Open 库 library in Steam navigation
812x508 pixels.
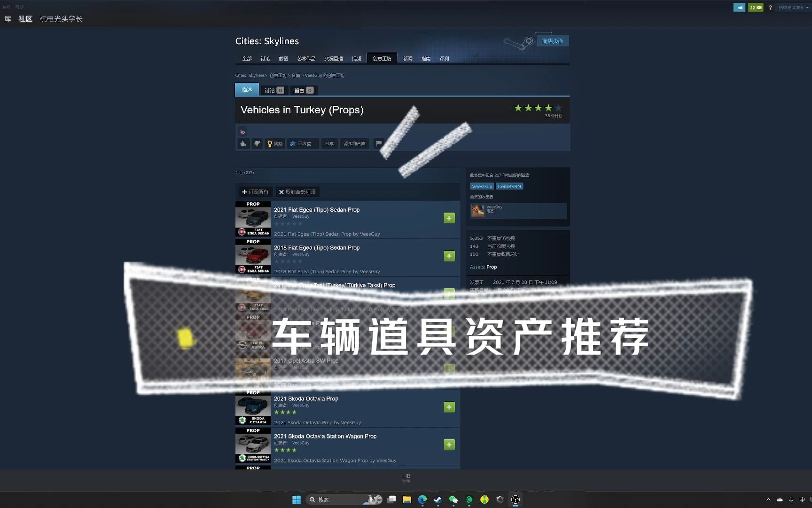(x=8, y=19)
